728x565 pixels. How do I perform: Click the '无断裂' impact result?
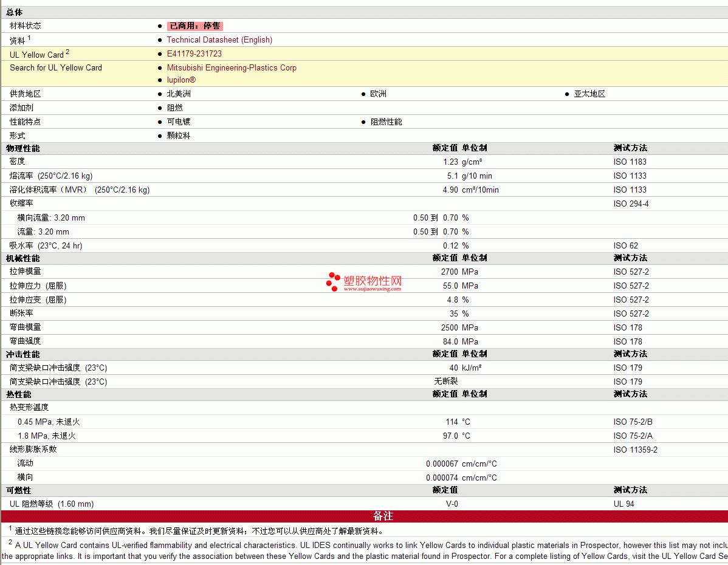(445, 382)
